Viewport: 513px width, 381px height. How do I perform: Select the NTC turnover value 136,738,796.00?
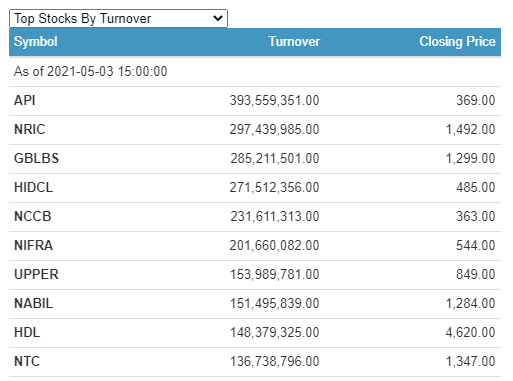(x=274, y=361)
